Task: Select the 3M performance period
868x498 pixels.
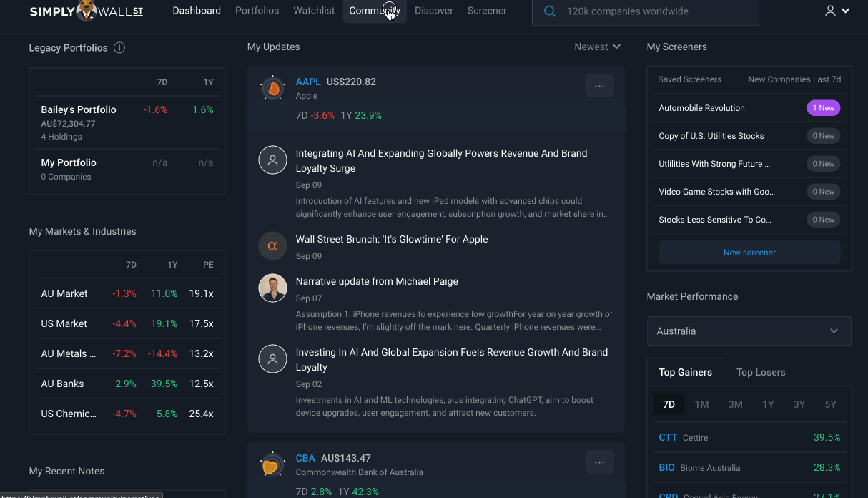Action: (x=735, y=404)
